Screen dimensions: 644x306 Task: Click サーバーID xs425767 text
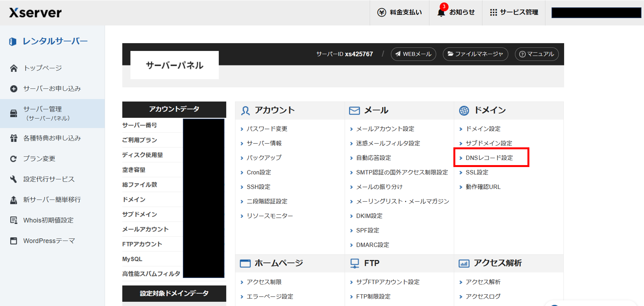click(345, 54)
